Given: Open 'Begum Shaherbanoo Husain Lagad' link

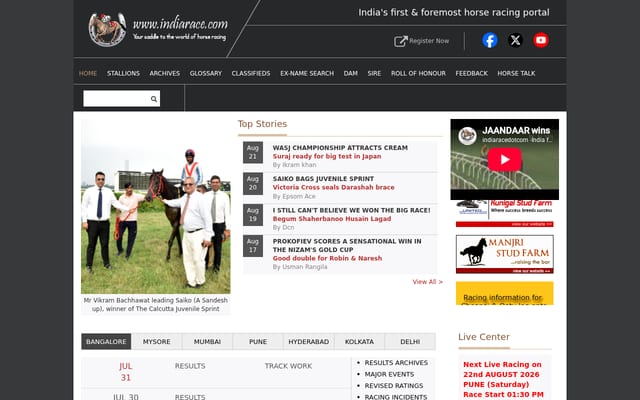Looking at the screenshot, I should tap(332, 219).
